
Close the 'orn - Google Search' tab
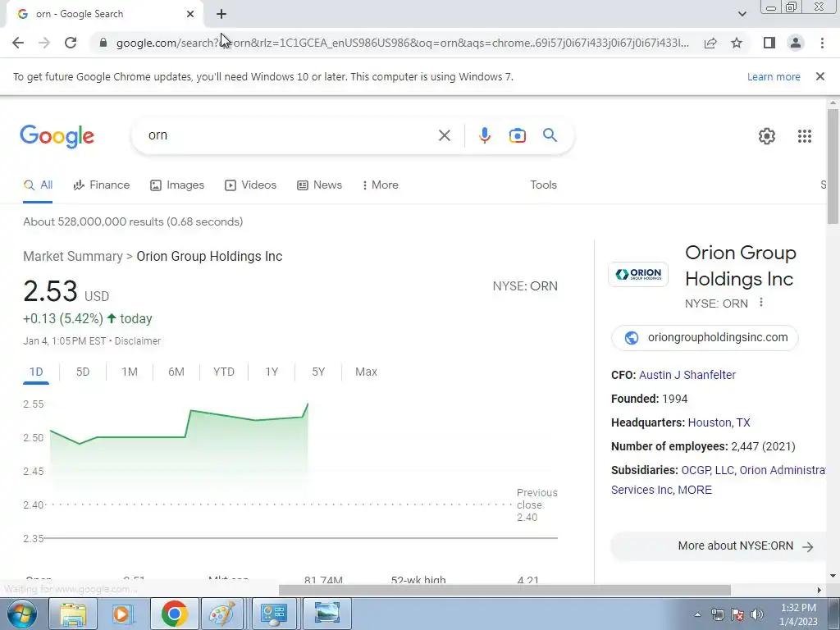click(190, 14)
